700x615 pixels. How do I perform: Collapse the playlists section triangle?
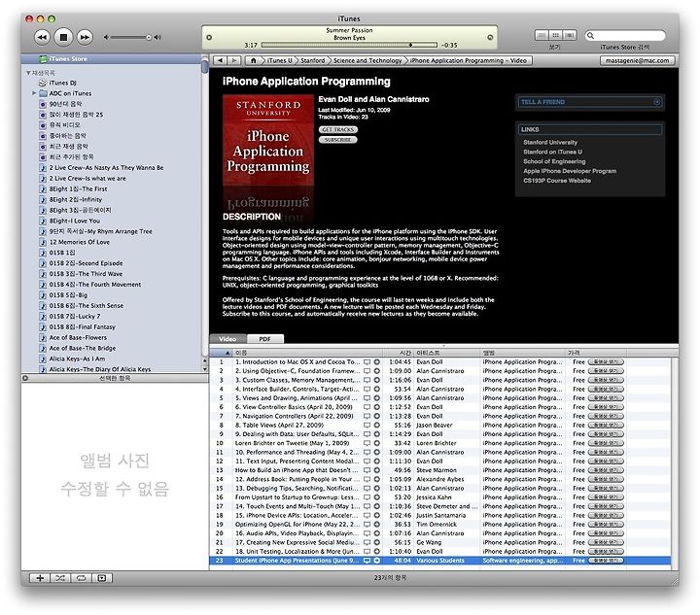pyautogui.click(x=28, y=73)
